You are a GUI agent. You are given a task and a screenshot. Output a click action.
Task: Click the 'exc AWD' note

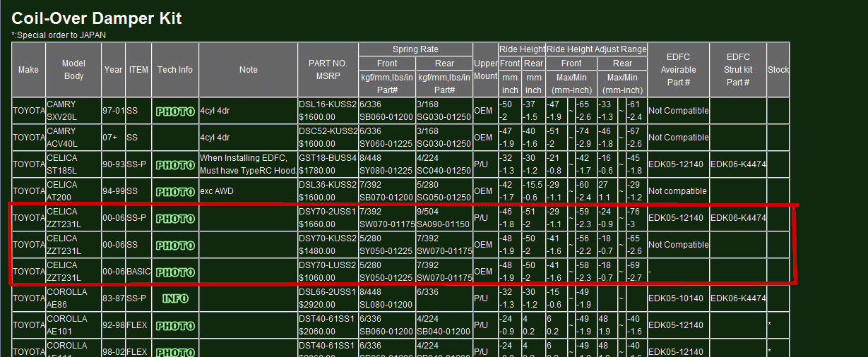point(218,191)
